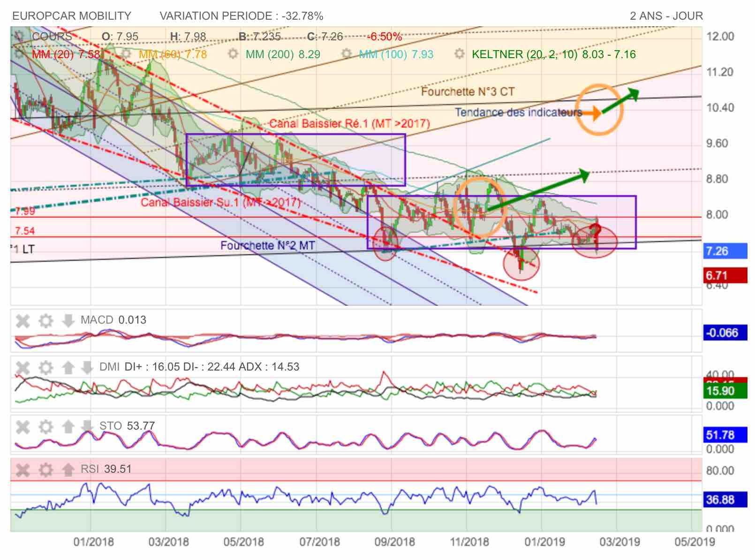Remove the DMI indicator panel
This screenshot has height=560, width=755.
pos(23,367)
